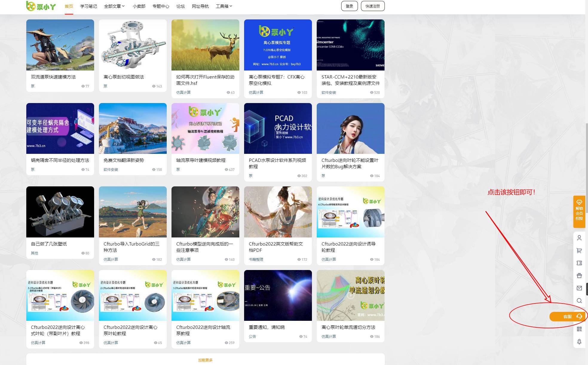
Task: Click 软件安装 tag under STAR-CCM+2210 article
Action: (x=329, y=93)
